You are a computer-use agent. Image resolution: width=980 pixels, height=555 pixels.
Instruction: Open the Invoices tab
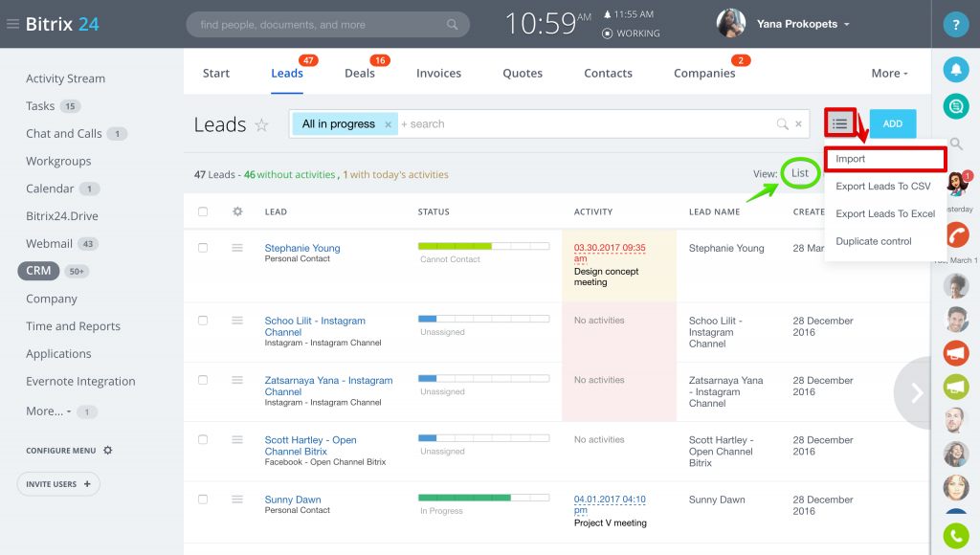point(438,73)
